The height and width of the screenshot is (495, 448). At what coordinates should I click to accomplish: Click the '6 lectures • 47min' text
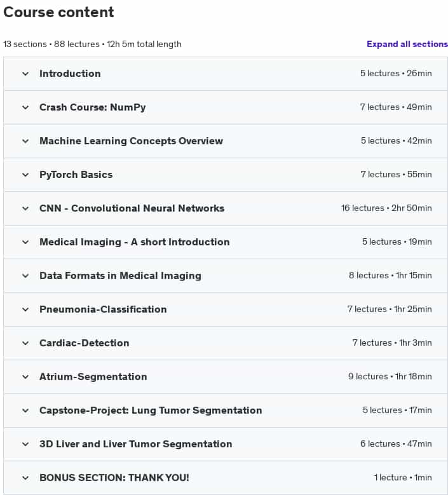click(396, 444)
